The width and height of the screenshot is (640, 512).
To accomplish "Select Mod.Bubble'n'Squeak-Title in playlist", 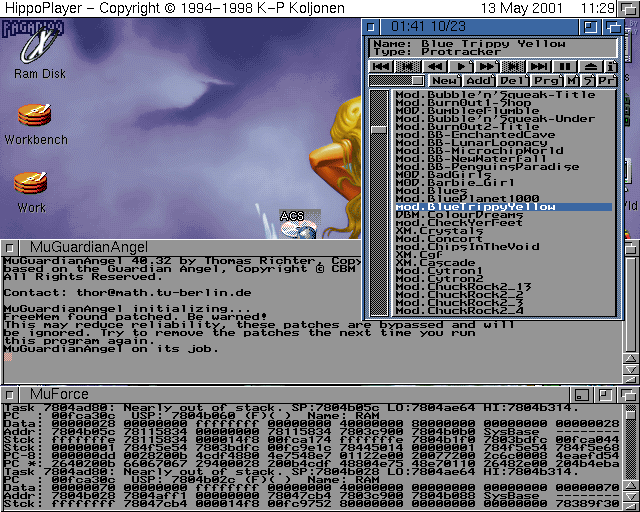I will tap(504, 95).
